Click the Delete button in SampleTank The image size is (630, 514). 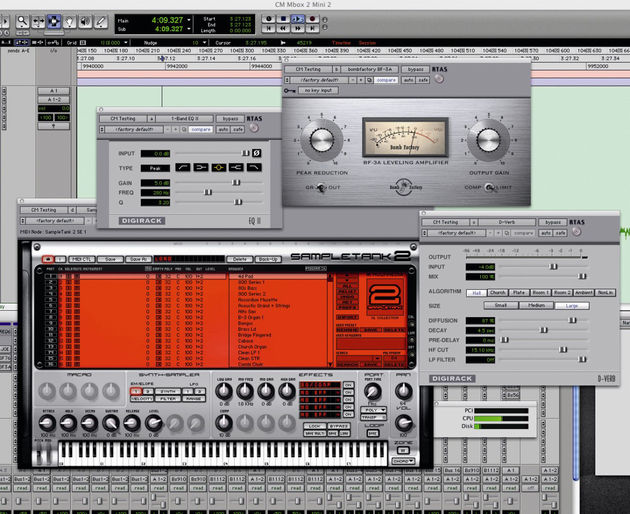pos(239,259)
